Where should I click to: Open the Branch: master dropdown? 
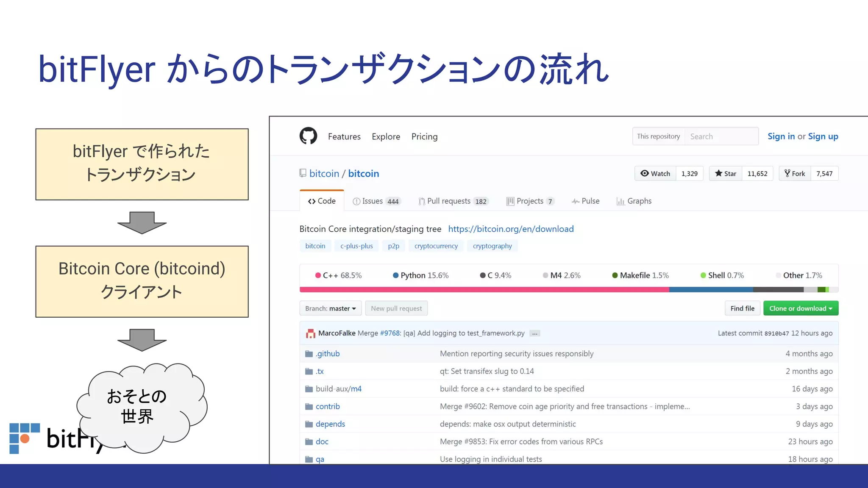pos(331,308)
